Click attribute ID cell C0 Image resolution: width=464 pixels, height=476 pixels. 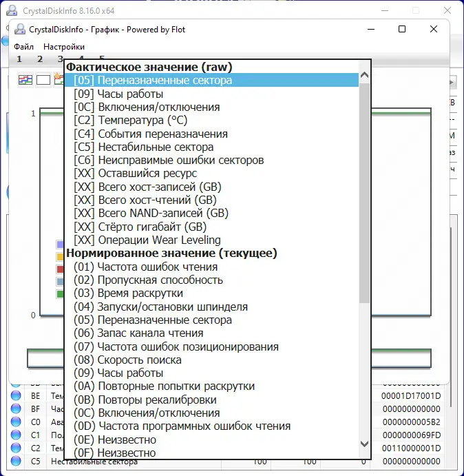tap(36, 422)
